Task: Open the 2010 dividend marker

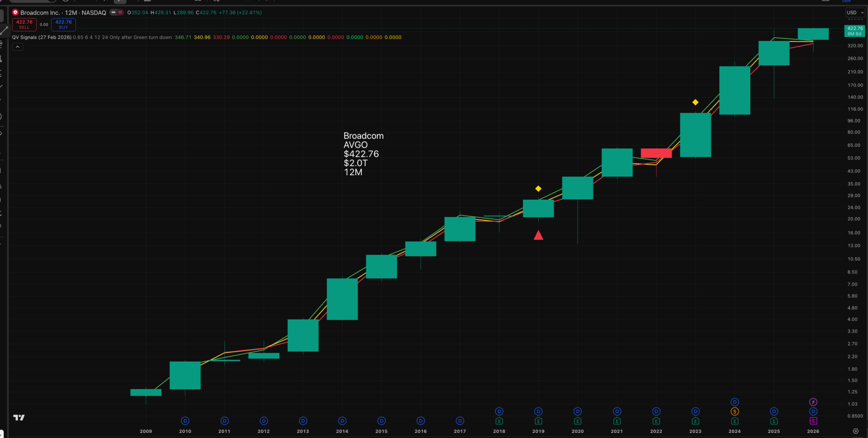Action: point(185,421)
